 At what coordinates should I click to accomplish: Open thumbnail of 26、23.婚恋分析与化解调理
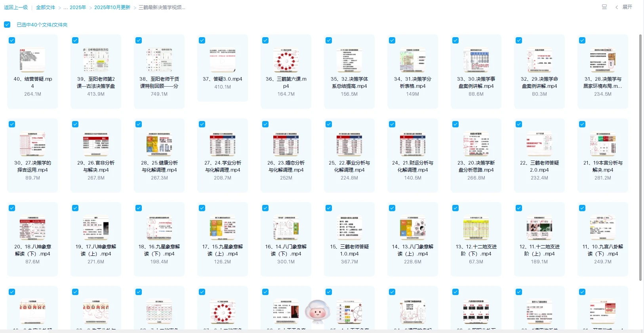[x=286, y=144]
